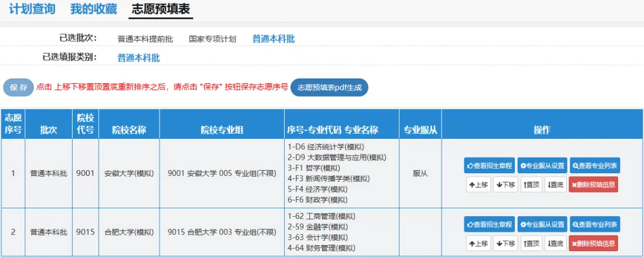Generate 志愿预填表pdf生成
The image size is (644, 257).
coord(329,88)
